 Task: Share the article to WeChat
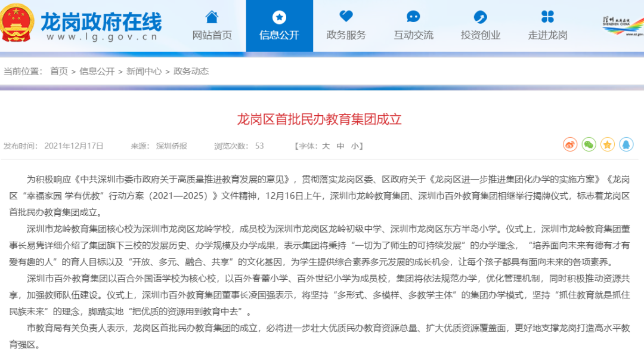[589, 144]
